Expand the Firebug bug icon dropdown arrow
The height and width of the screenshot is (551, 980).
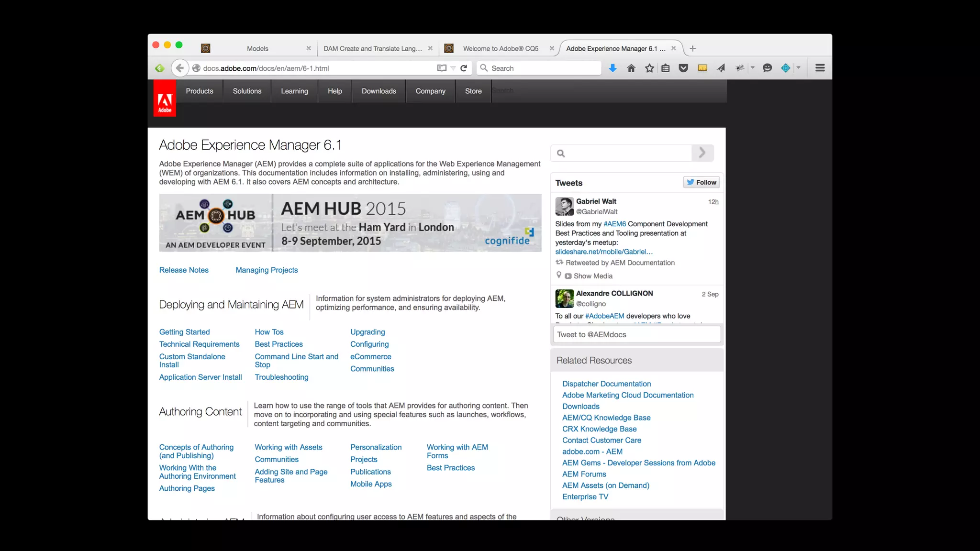[x=753, y=68]
